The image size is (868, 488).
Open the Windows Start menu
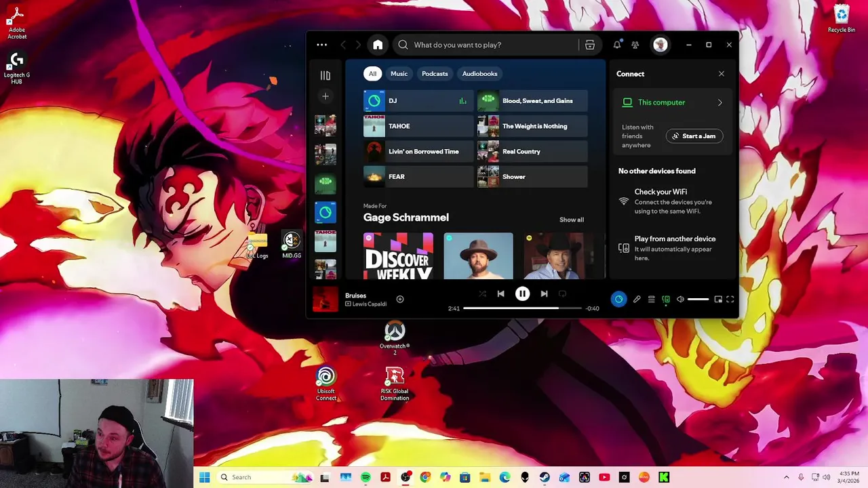coord(204,477)
